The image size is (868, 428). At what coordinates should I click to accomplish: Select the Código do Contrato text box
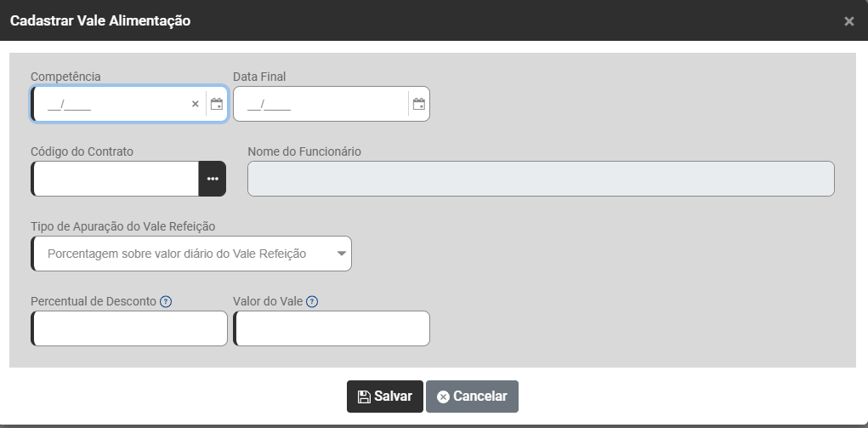pyautogui.click(x=116, y=179)
